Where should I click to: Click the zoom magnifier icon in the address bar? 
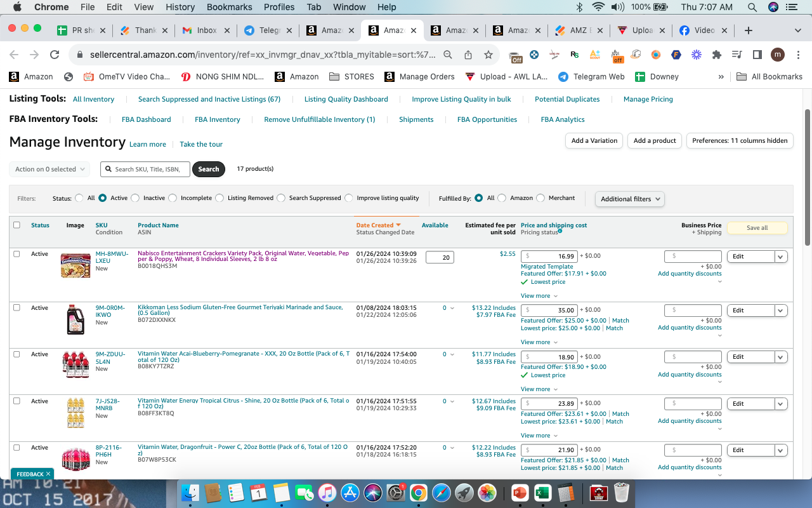(x=448, y=55)
